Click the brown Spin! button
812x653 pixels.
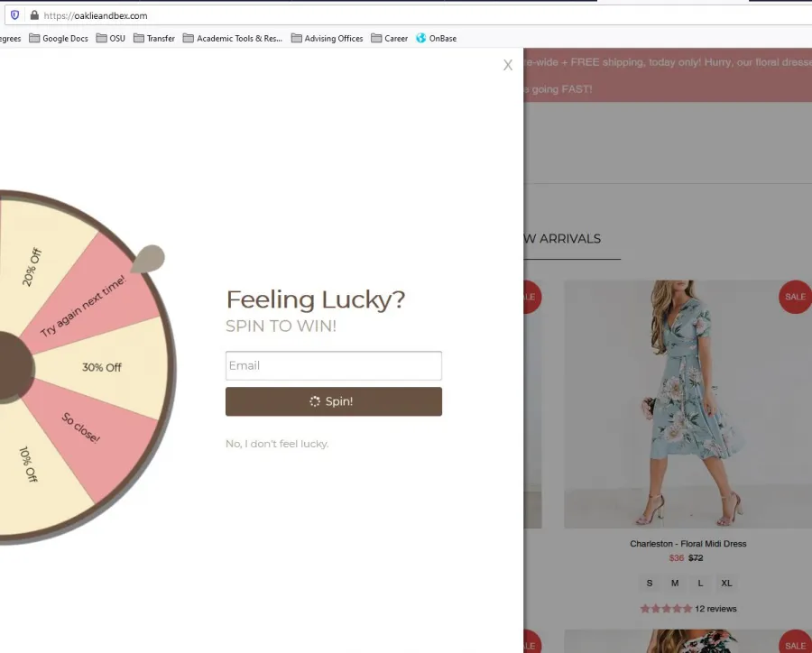point(334,401)
